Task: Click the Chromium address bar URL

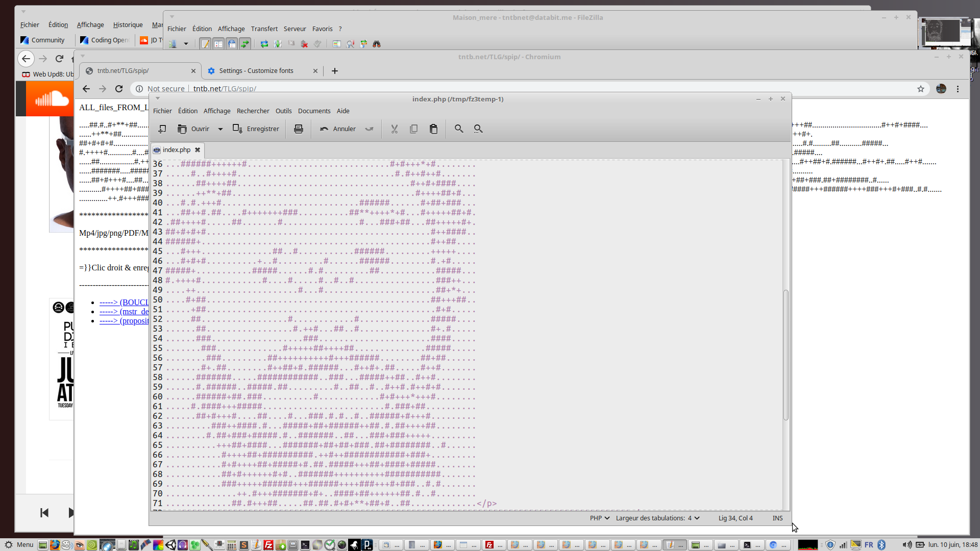Action: (x=225, y=89)
